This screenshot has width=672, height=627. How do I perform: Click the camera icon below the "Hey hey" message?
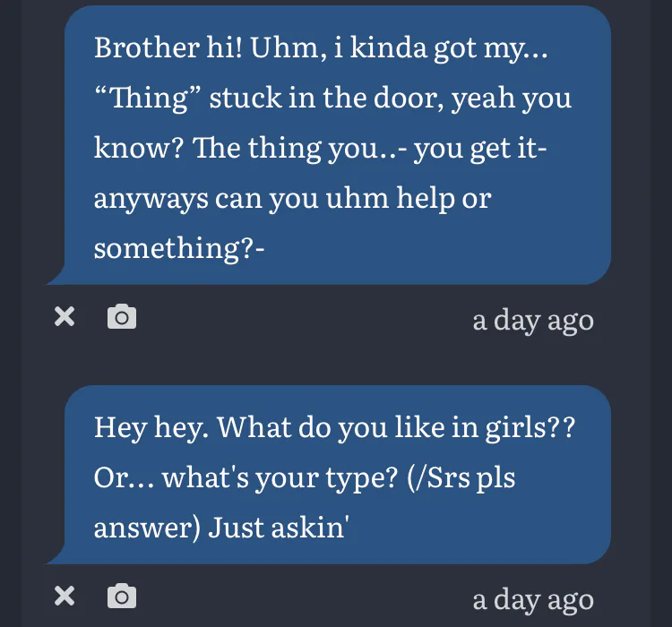[x=122, y=597]
